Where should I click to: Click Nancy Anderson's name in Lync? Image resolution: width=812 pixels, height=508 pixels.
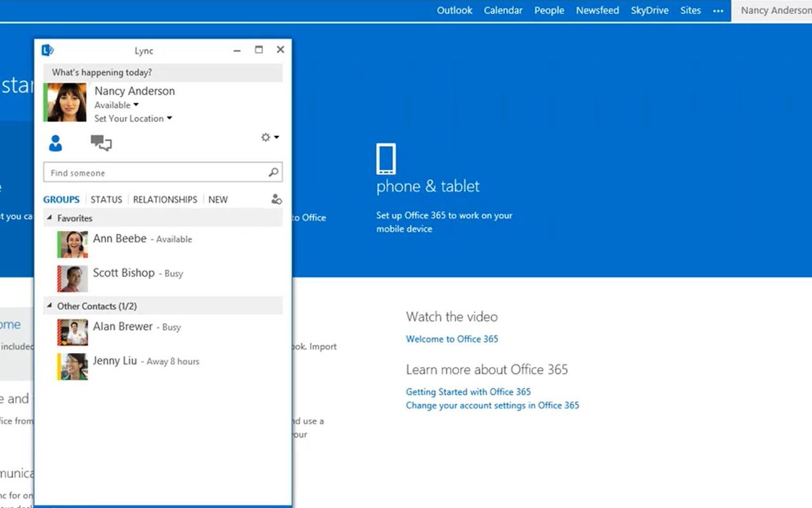(134, 91)
